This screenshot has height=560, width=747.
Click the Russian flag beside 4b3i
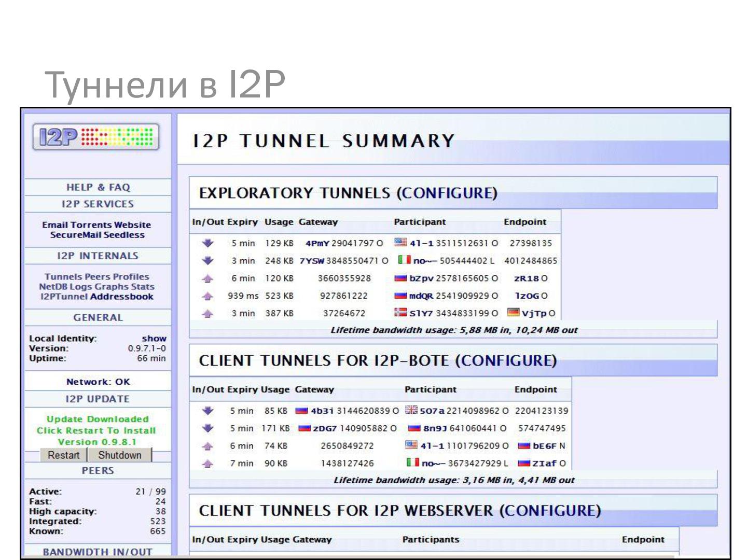(x=302, y=411)
